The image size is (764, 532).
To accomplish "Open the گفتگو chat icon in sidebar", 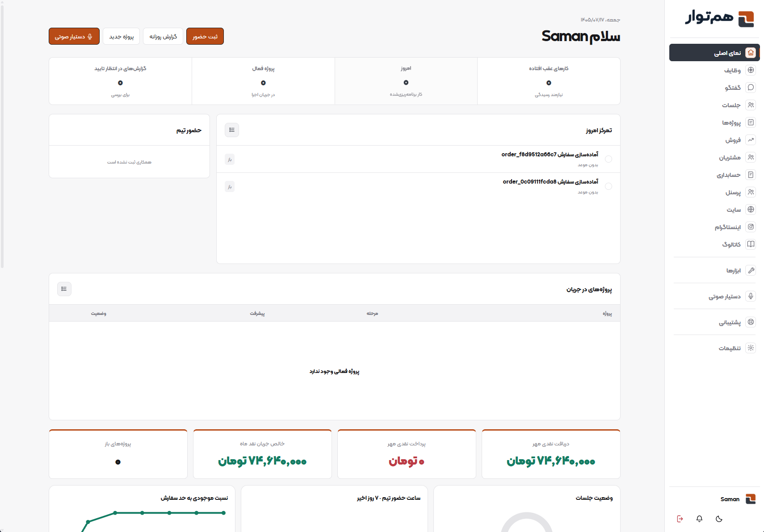I will pyautogui.click(x=751, y=88).
